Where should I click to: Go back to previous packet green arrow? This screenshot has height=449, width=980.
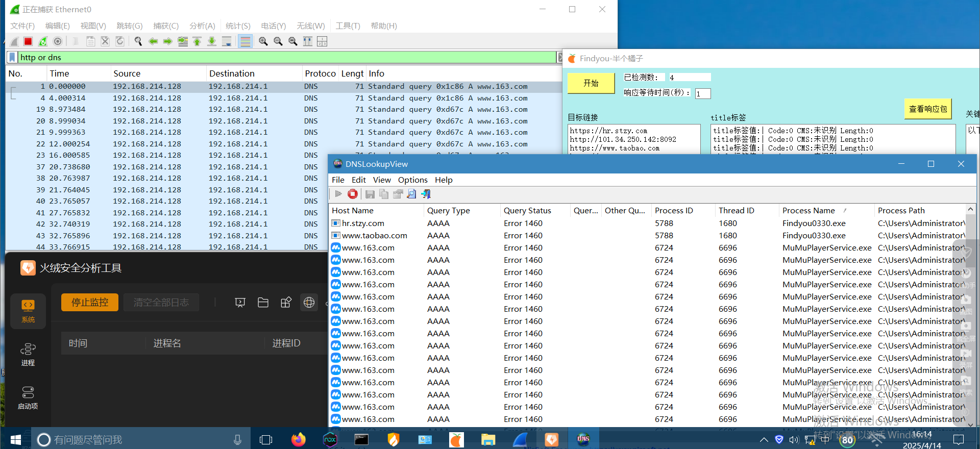(153, 41)
